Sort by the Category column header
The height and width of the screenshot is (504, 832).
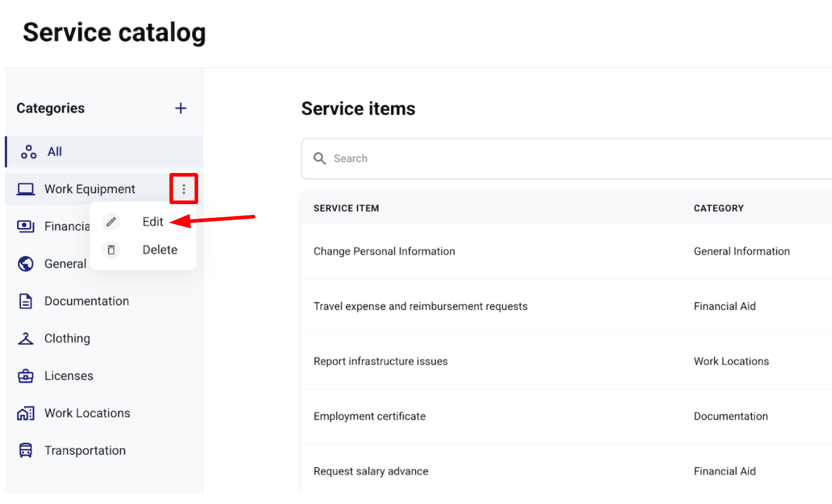point(718,208)
